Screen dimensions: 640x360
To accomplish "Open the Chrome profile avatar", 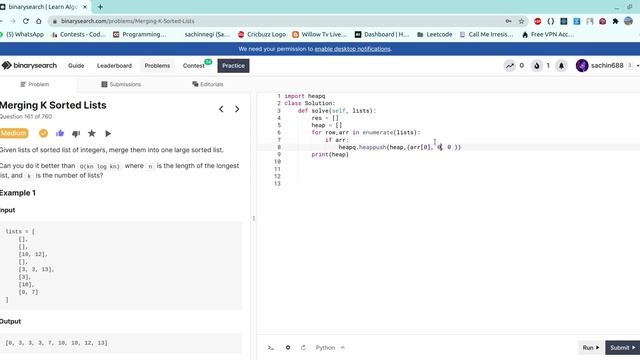I will tap(629, 21).
